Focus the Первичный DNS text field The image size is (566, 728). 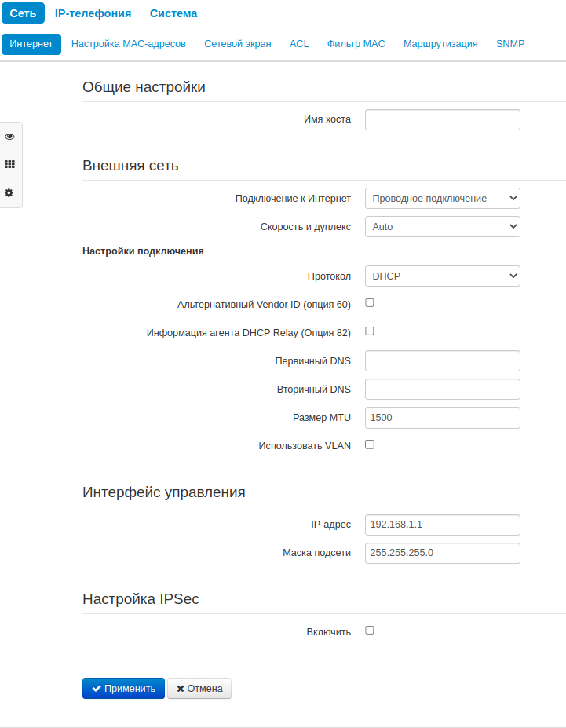pyautogui.click(x=442, y=361)
